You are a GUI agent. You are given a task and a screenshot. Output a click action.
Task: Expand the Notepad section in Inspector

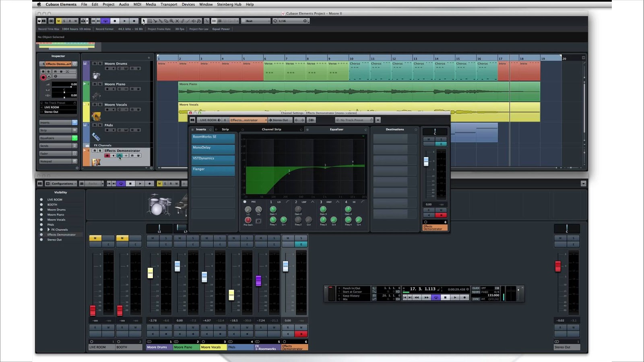click(x=58, y=161)
